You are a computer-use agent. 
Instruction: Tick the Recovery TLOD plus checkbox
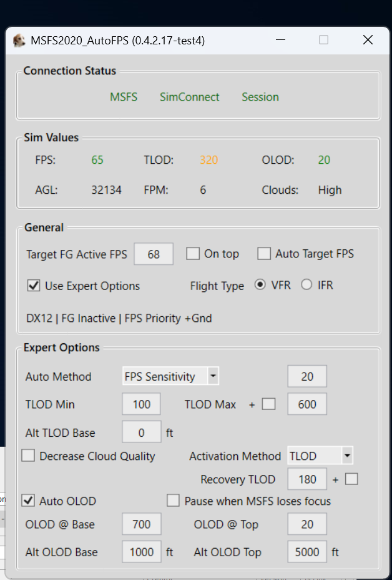point(351,479)
